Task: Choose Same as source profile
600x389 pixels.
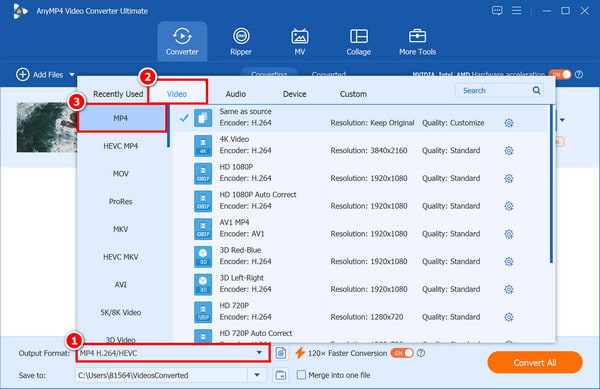Action: [360, 118]
